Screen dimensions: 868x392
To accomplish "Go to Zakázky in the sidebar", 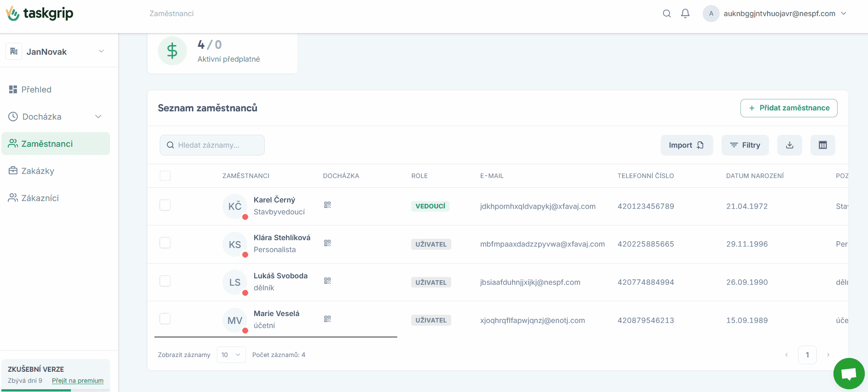I will (x=38, y=171).
